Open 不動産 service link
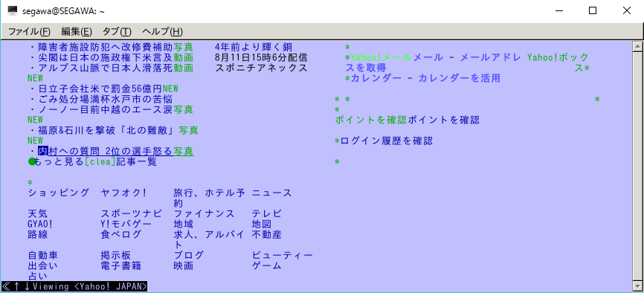This screenshot has height=293, width=644. click(x=266, y=234)
